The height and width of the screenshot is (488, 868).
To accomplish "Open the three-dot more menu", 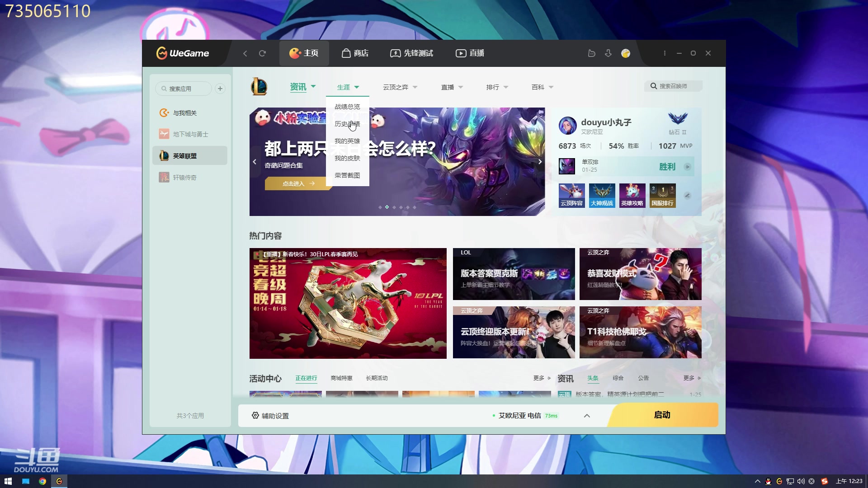I will pyautogui.click(x=665, y=53).
